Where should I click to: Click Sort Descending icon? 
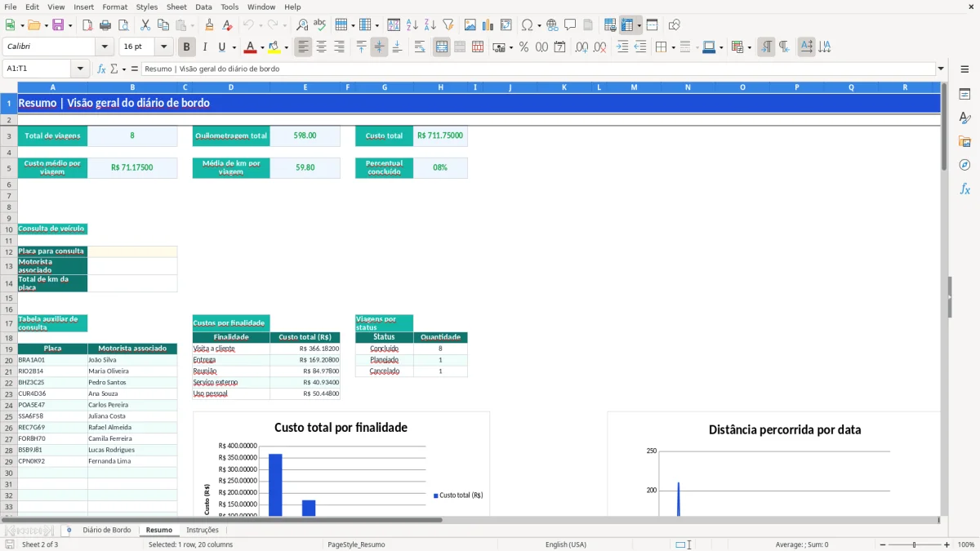click(430, 25)
